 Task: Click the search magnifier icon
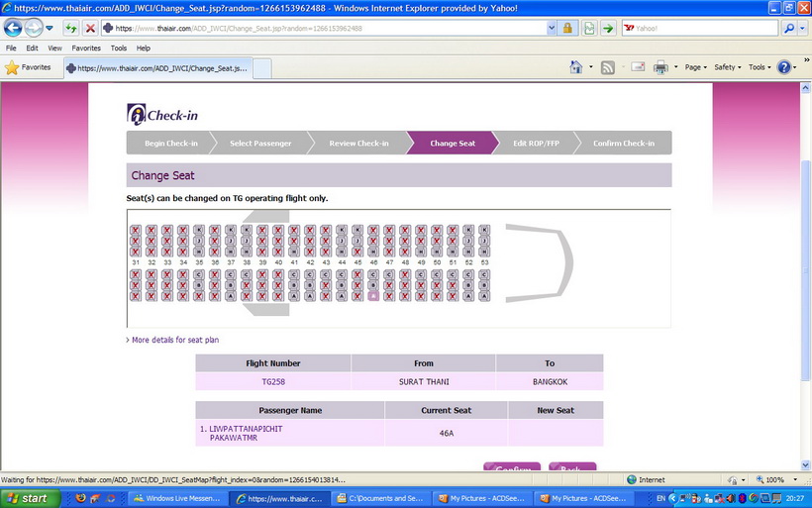coord(790,28)
